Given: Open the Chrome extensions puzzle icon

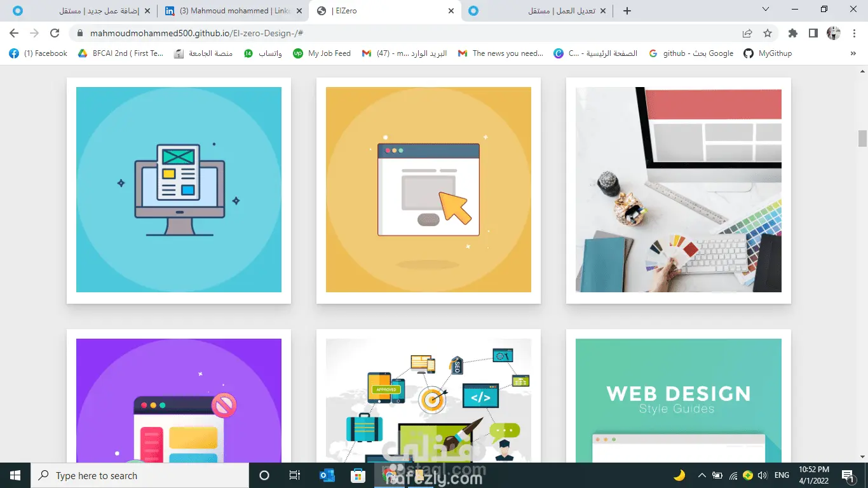Looking at the screenshot, I should (x=792, y=33).
